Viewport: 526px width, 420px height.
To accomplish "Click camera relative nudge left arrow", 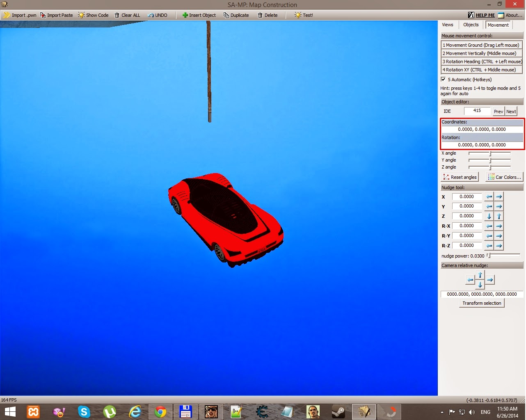I will [470, 280].
